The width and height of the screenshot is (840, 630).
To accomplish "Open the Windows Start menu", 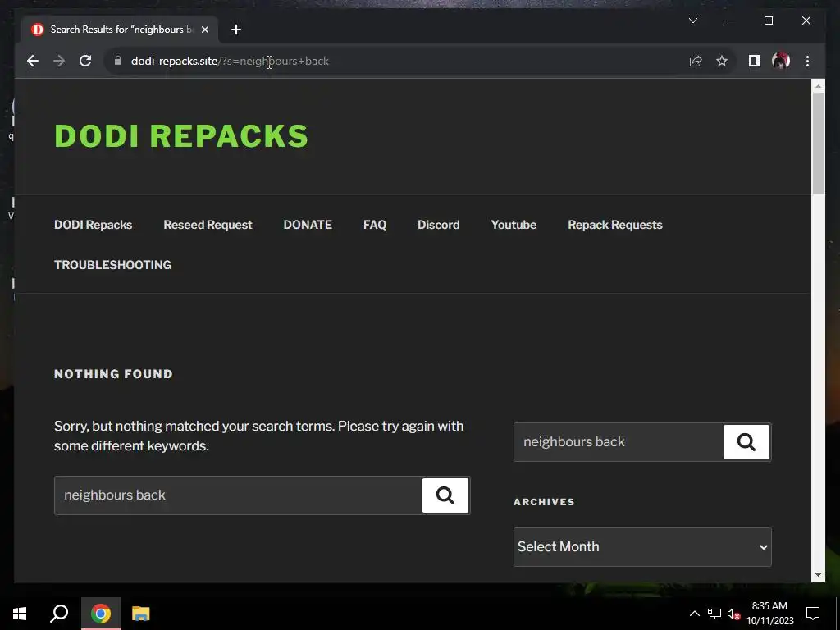I will [20, 614].
